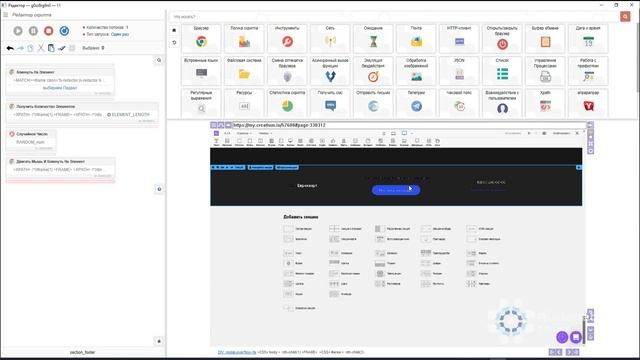This screenshot has height=360, width=640.
Task: Open the script search magnifier button
Action: 159,60
